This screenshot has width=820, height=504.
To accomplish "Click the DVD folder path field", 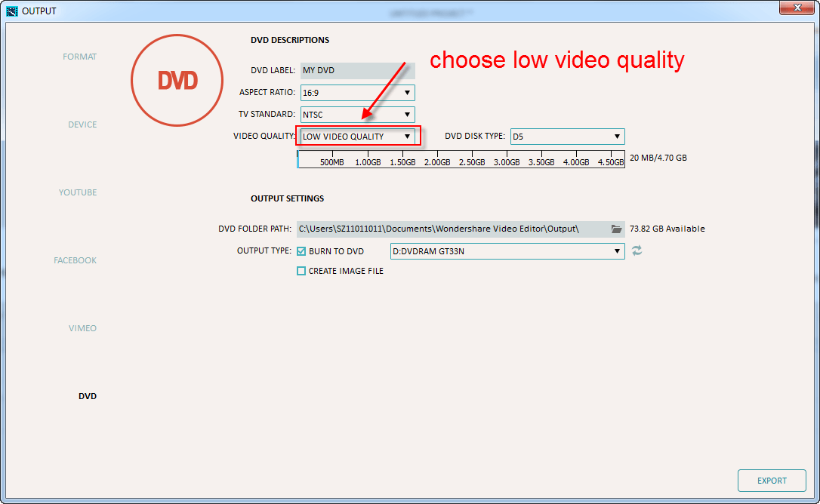I will pyautogui.click(x=461, y=229).
